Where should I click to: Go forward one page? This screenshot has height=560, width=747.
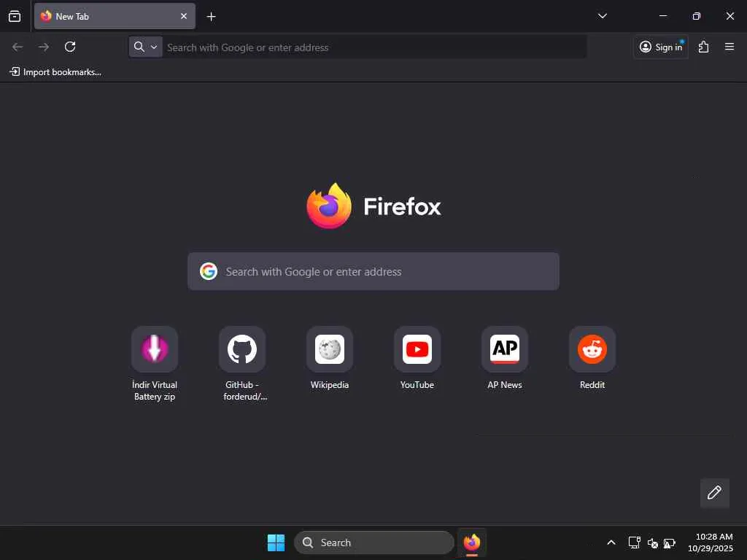tap(44, 47)
